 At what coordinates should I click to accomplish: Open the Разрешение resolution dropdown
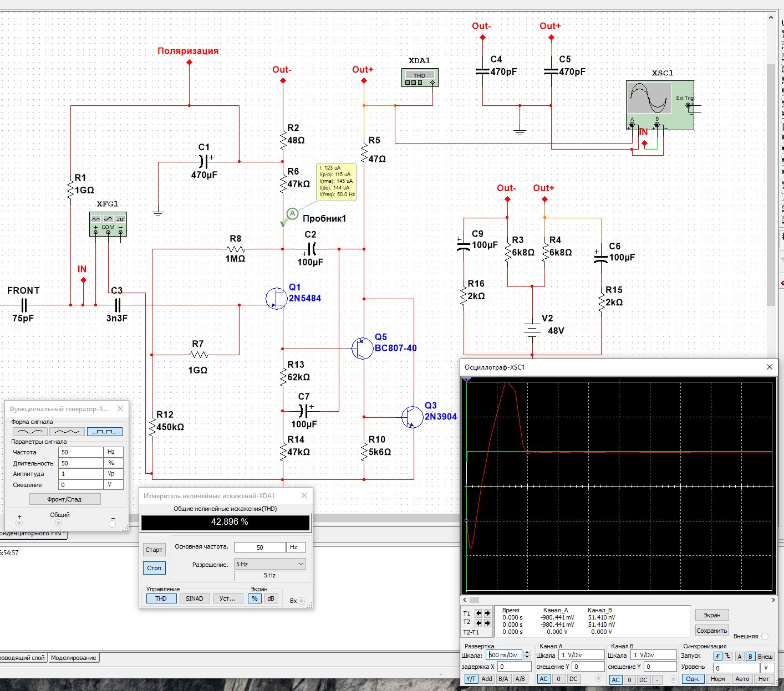(270, 564)
